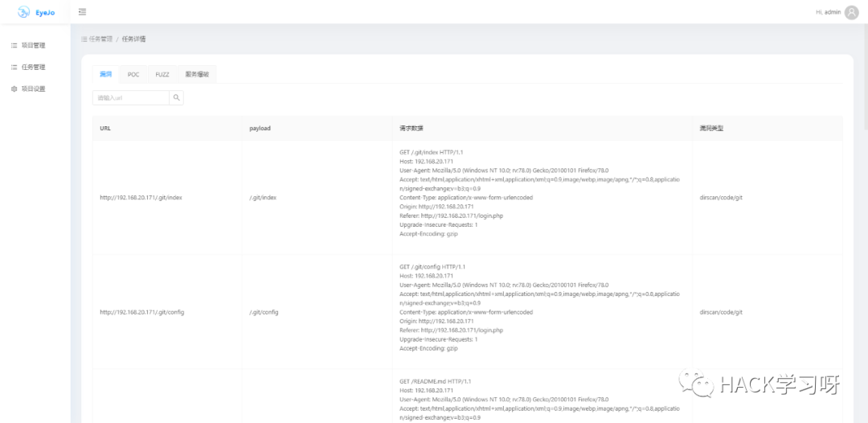This screenshot has width=868, height=423.
Task: Open 任务管理 in the sidebar
Action: (x=28, y=67)
